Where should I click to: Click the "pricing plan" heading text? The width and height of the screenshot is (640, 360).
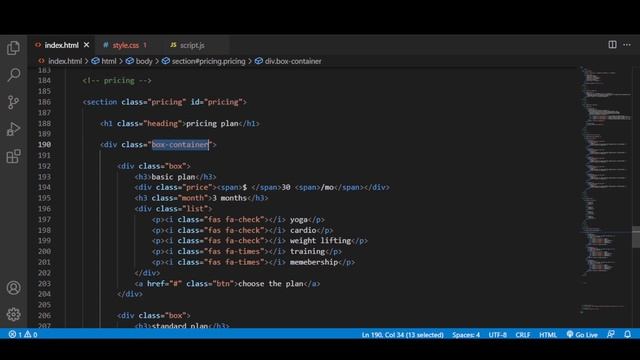[x=212, y=123]
